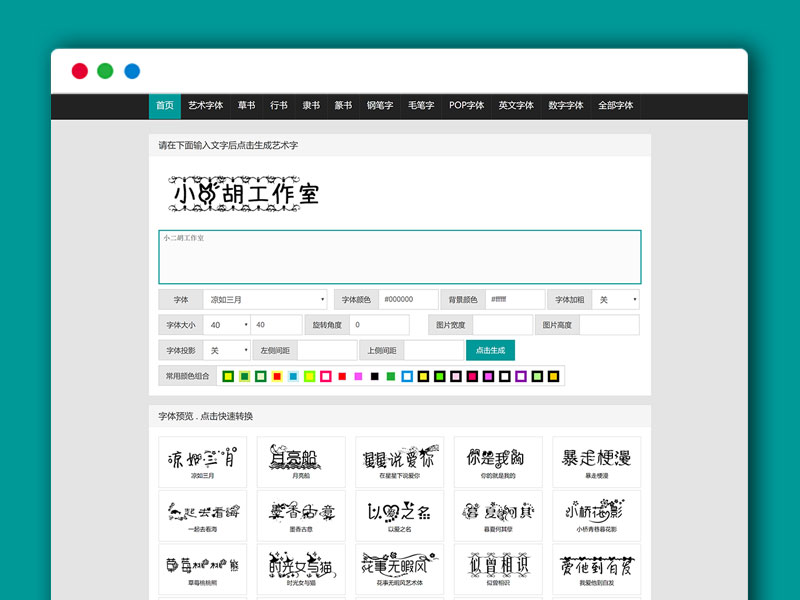Open the 字体大小 size dropdown
The image size is (800, 600).
(x=229, y=324)
